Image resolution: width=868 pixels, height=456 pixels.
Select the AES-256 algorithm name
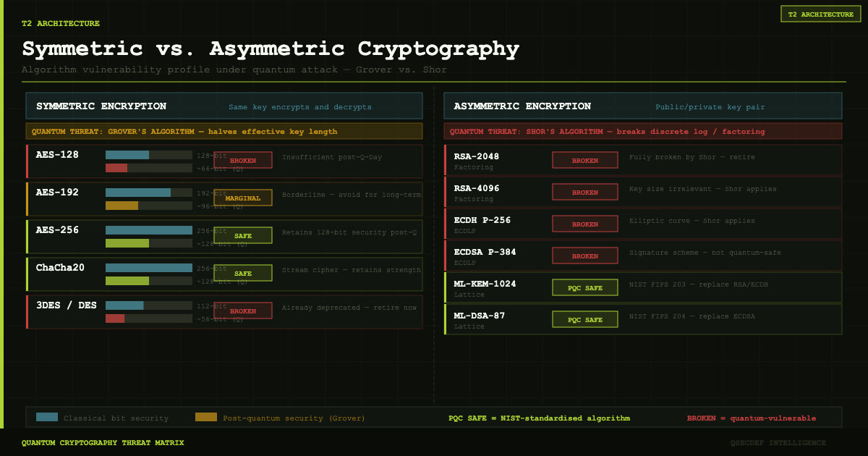[x=57, y=230]
